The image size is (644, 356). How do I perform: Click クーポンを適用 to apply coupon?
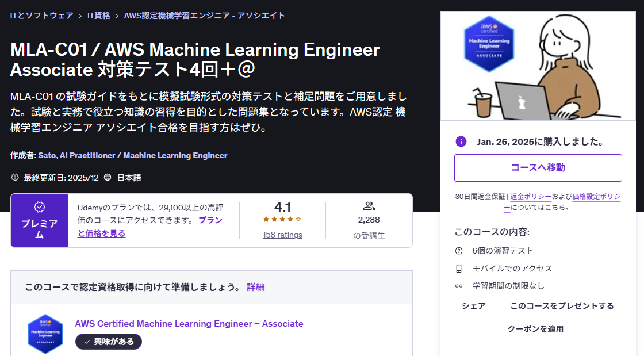535,329
